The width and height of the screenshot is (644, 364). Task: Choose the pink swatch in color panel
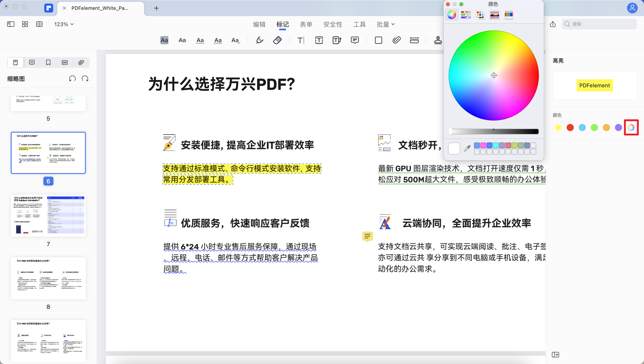[x=483, y=145]
